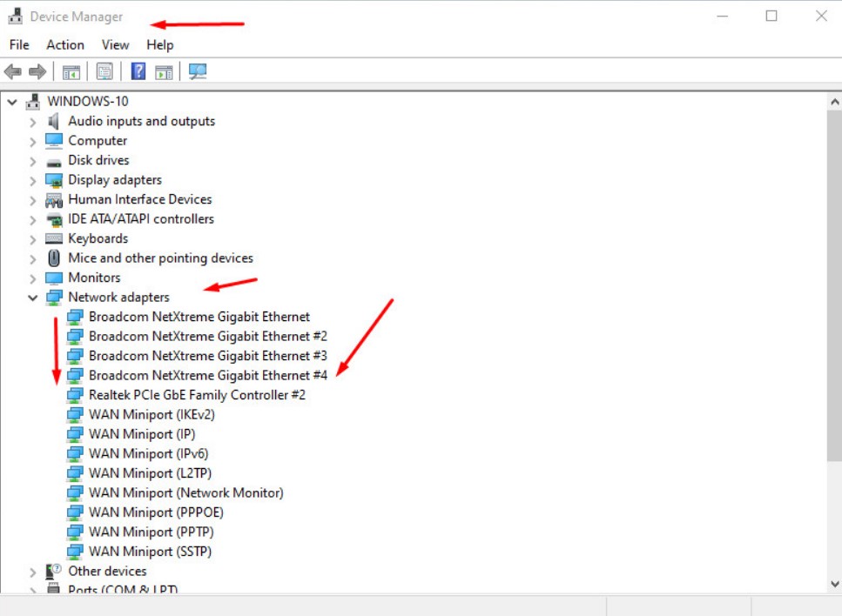
Task: Click icon beside WAN Miniport (IKEv2)
Action: pyautogui.click(x=75, y=415)
